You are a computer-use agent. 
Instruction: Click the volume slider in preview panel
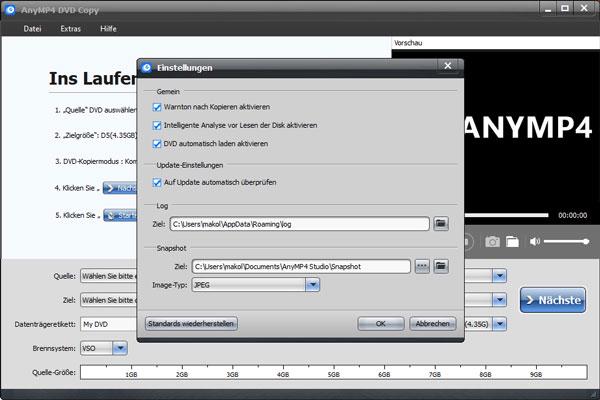(565, 242)
